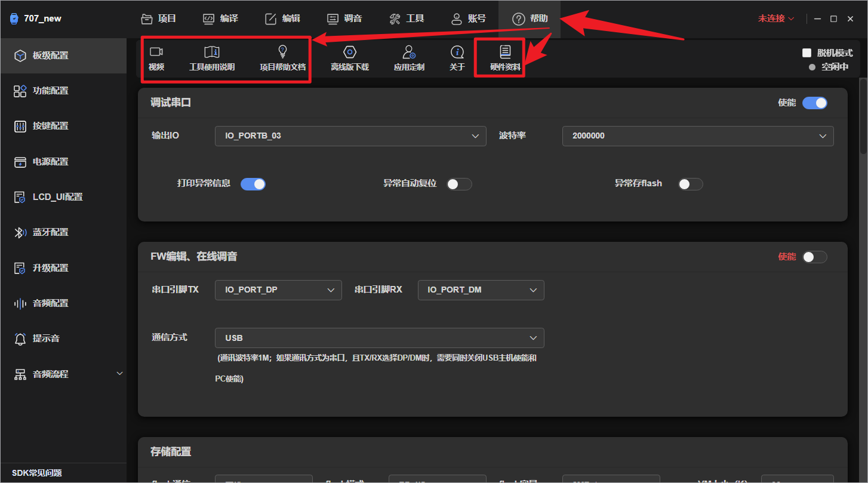Open 硬件资料 hardware documents
The width and height of the screenshot is (868, 483).
[505, 58]
